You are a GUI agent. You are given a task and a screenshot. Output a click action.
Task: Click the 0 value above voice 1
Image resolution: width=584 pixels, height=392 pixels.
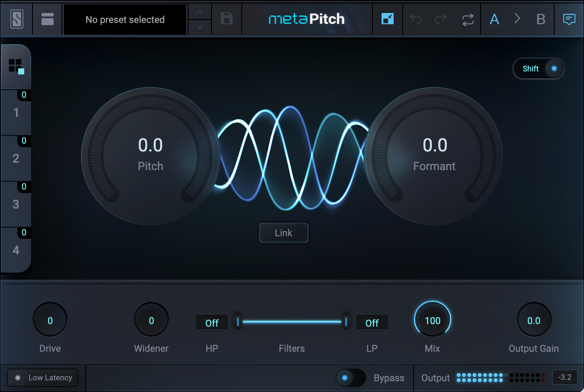click(24, 95)
